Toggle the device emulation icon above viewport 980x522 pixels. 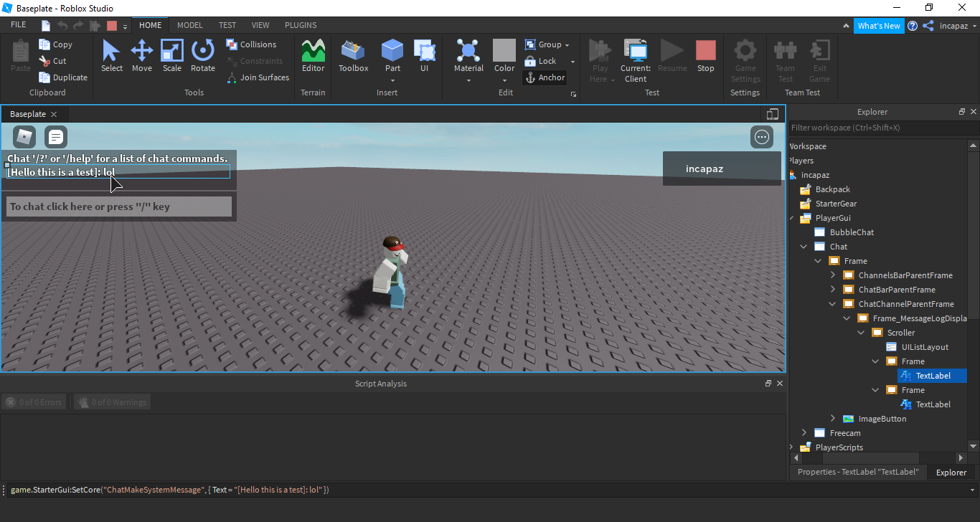tap(773, 114)
